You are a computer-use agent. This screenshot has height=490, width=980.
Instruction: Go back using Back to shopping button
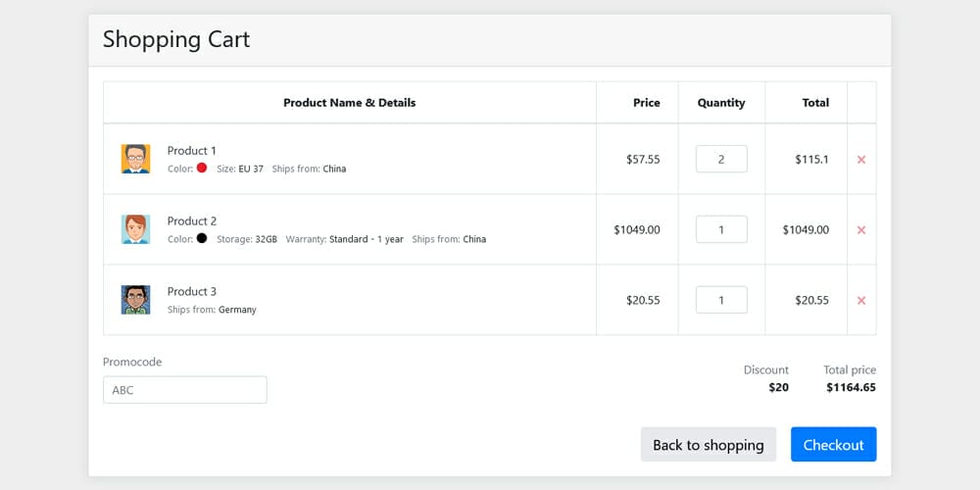[x=708, y=444]
